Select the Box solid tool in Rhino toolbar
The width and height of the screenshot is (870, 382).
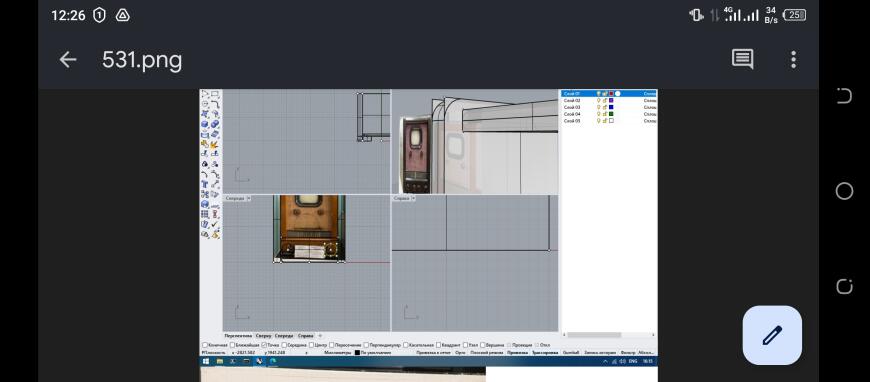click(x=205, y=124)
